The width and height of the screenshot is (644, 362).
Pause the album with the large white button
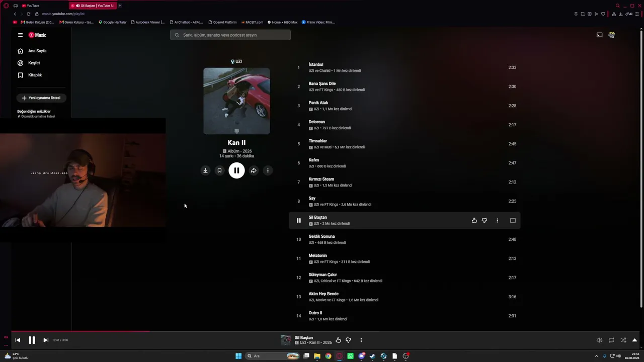[x=236, y=170]
